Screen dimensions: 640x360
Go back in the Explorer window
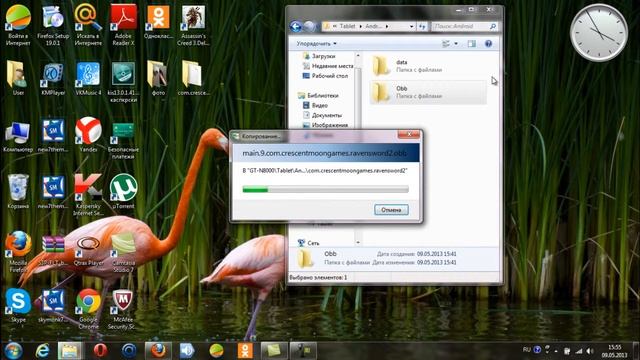tap(296, 27)
